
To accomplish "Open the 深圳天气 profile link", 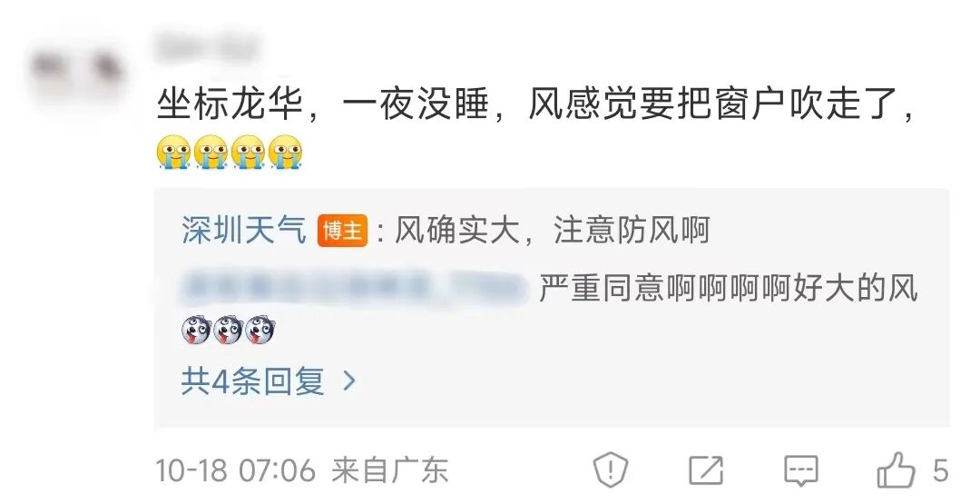I will (x=244, y=230).
